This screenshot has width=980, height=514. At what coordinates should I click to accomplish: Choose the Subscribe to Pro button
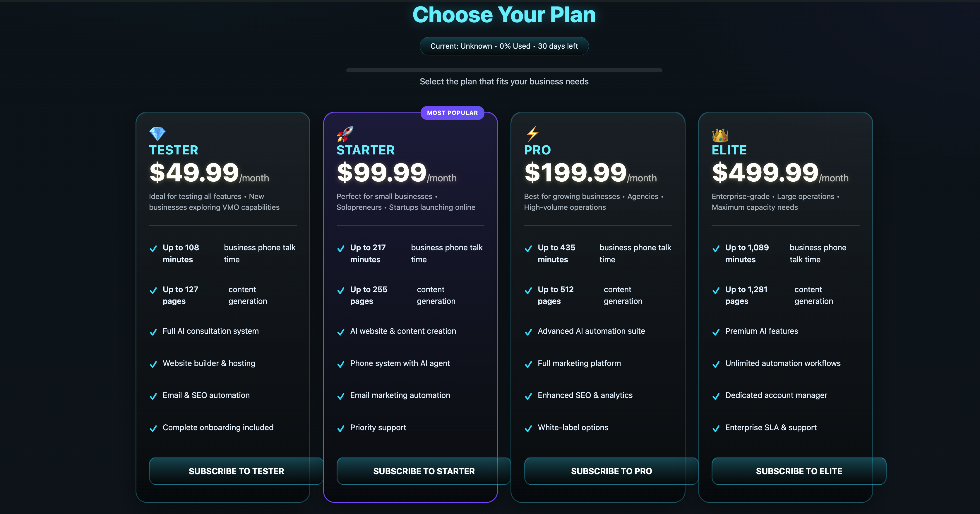[x=611, y=471]
